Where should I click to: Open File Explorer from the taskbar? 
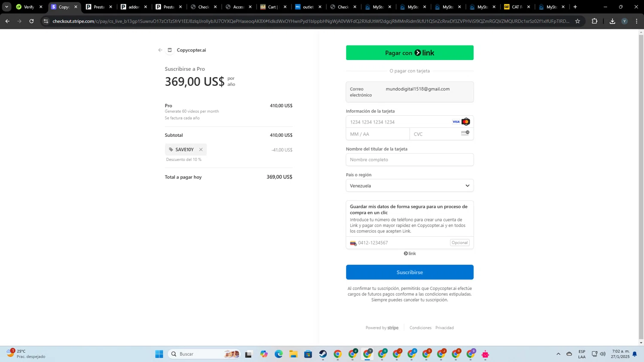[293, 354]
